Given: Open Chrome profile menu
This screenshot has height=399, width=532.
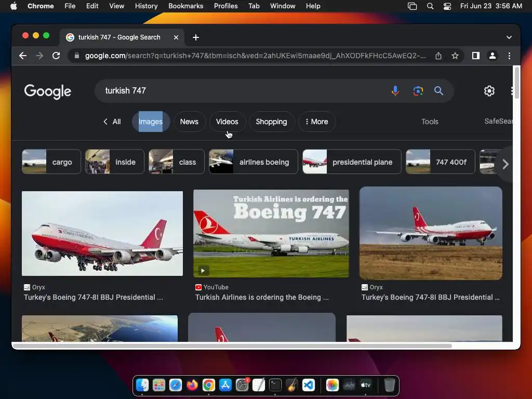Looking at the screenshot, I should (x=493, y=56).
